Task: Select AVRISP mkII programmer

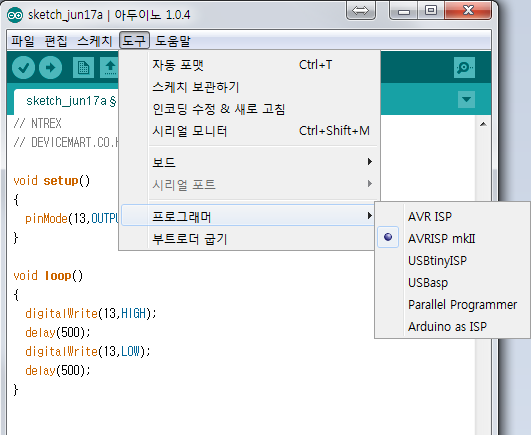Action: 453,238
